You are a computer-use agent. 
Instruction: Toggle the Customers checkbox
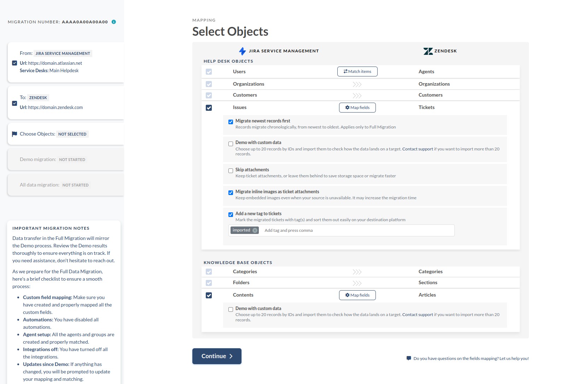(209, 96)
